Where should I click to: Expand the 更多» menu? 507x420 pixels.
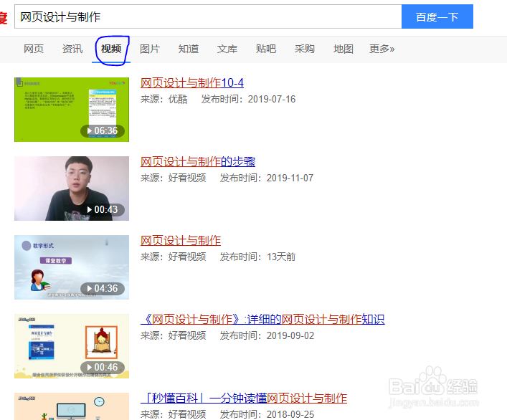[382, 49]
